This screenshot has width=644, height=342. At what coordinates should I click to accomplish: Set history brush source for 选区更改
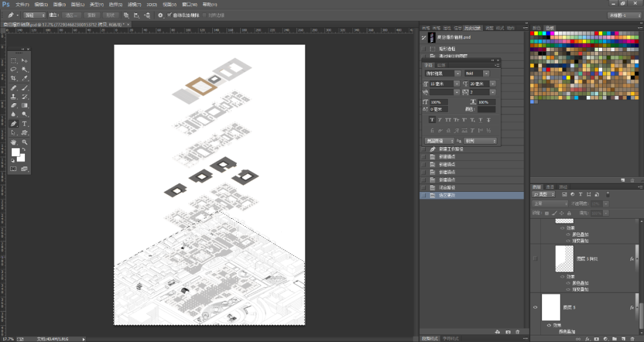click(x=423, y=195)
